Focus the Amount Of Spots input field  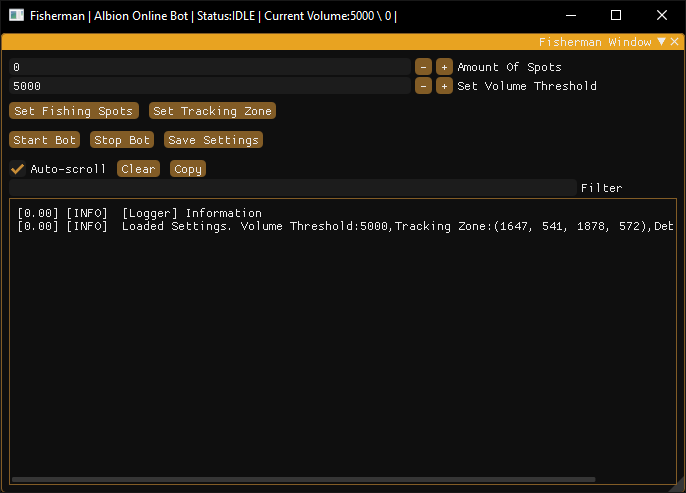point(210,67)
